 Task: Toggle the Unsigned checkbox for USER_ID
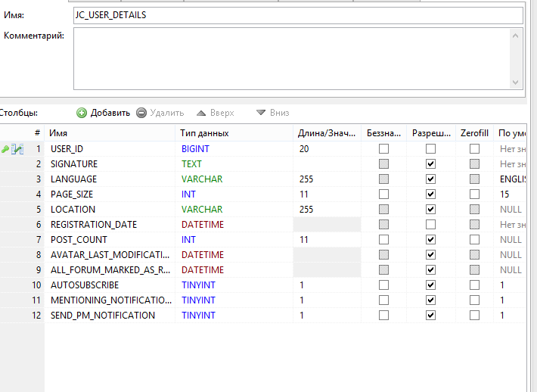point(383,149)
